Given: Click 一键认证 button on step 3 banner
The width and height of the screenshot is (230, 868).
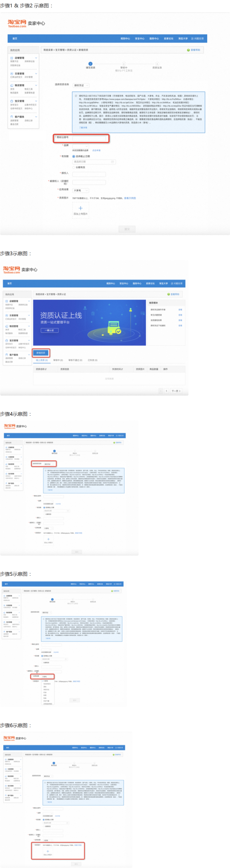Looking at the screenshot, I should [x=50, y=330].
